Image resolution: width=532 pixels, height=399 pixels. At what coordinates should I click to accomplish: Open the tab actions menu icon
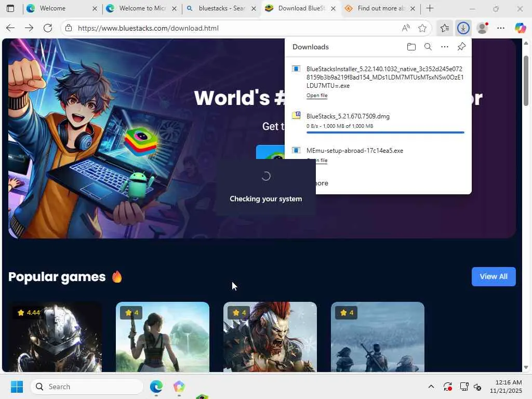tap(10, 8)
